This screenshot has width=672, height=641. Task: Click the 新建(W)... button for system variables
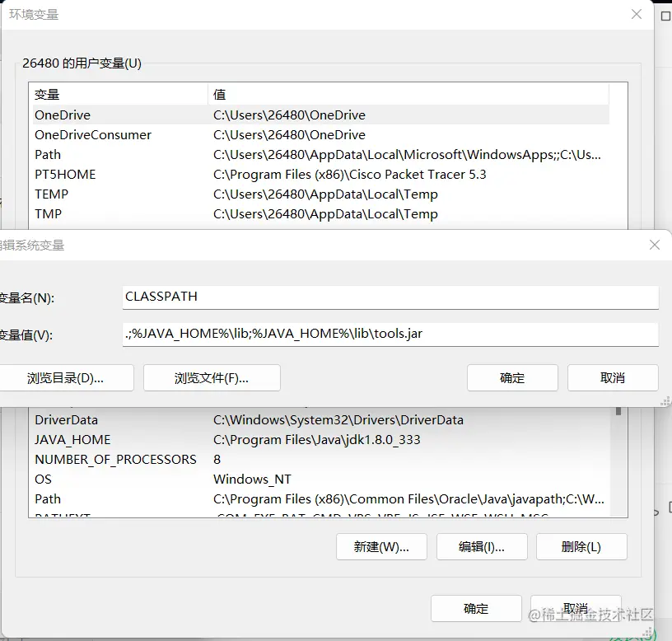coord(381,546)
